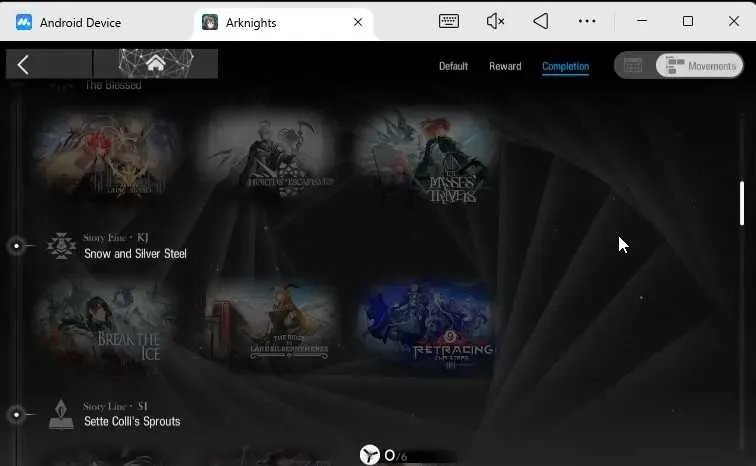
Task: Click the Story Line SI label
Action: pos(115,406)
